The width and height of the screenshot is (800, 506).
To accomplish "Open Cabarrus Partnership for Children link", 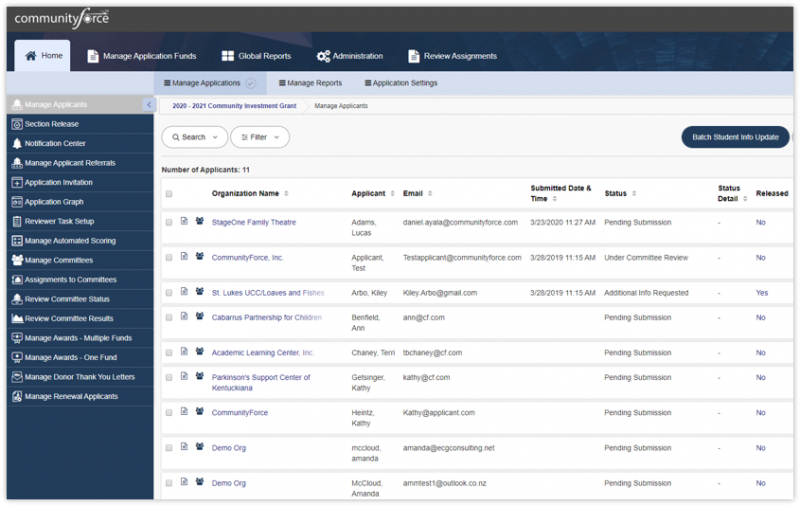I will pyautogui.click(x=266, y=317).
